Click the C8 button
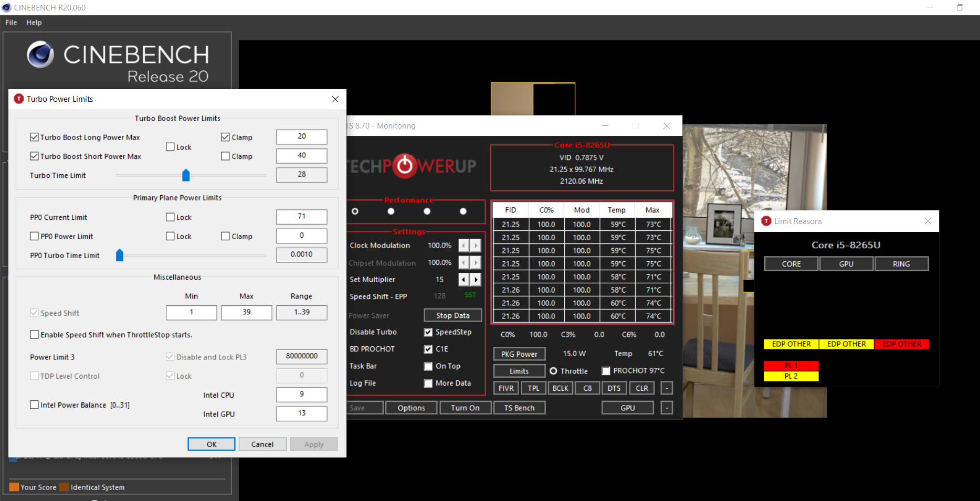This screenshot has height=501, width=980. [x=587, y=388]
